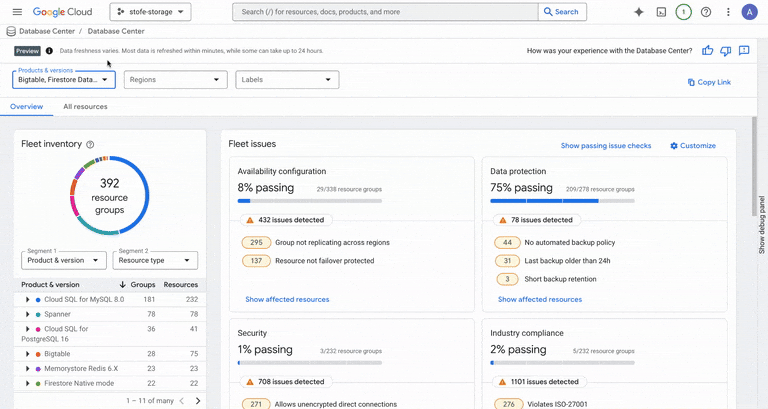
Task: Click the Copy Link button
Action: click(x=709, y=82)
